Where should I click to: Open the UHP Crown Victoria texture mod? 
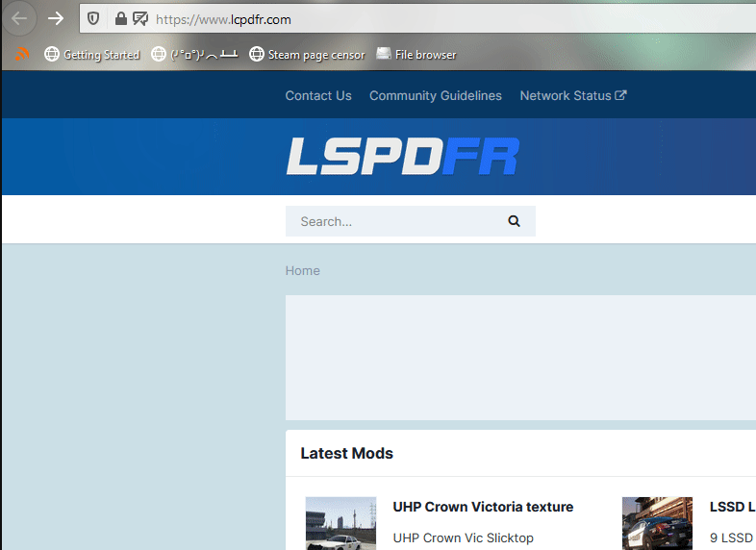[x=483, y=507]
